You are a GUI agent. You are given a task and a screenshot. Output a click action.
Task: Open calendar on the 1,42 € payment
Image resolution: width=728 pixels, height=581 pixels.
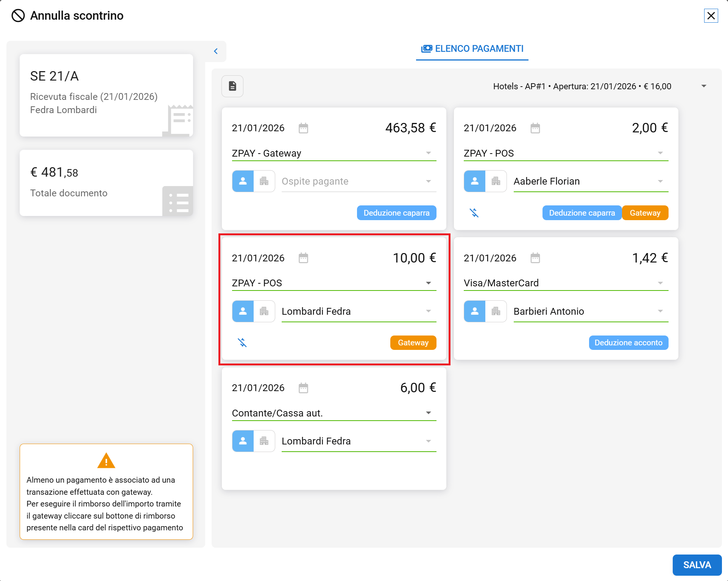pos(535,258)
